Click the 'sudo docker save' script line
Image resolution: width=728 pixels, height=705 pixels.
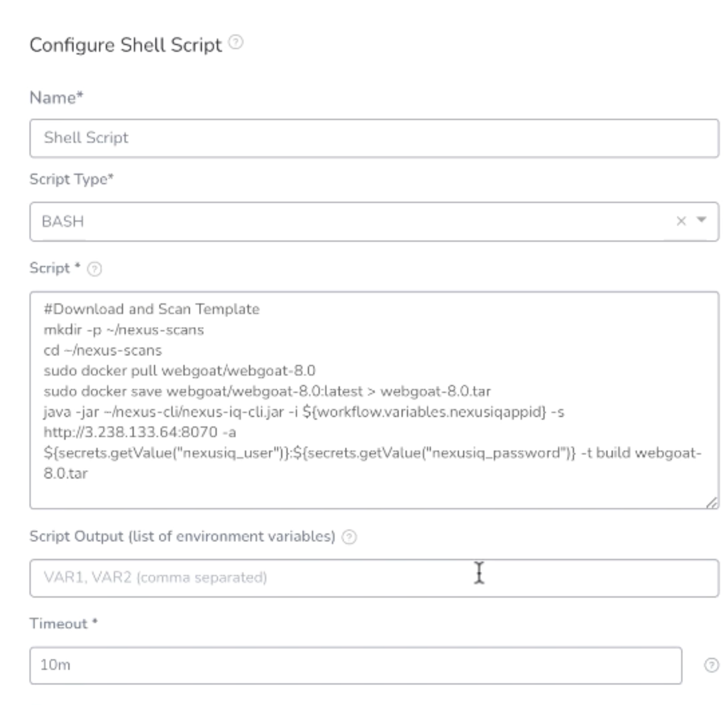pyautogui.click(x=267, y=391)
